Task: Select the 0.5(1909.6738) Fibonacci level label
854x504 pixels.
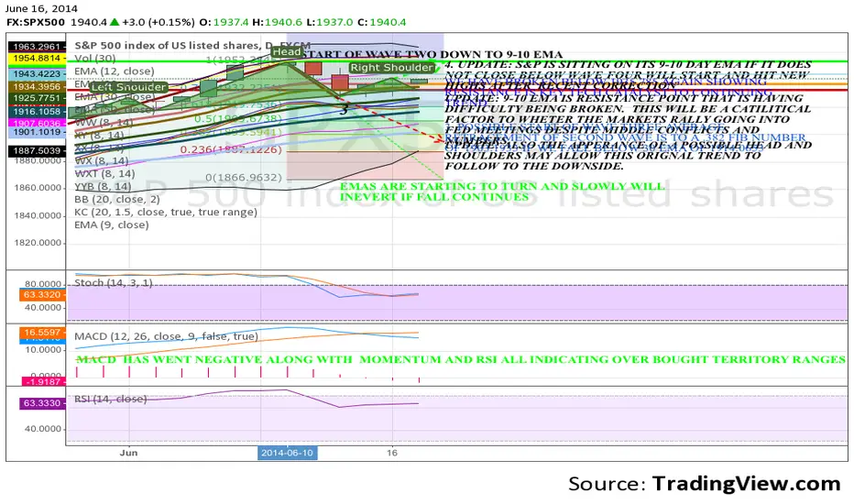Action: [x=238, y=119]
